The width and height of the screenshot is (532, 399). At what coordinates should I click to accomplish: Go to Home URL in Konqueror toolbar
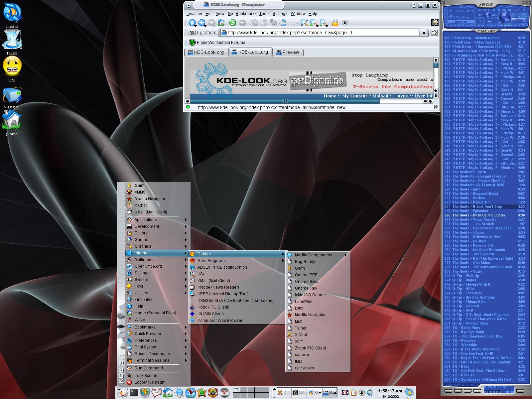221,23
